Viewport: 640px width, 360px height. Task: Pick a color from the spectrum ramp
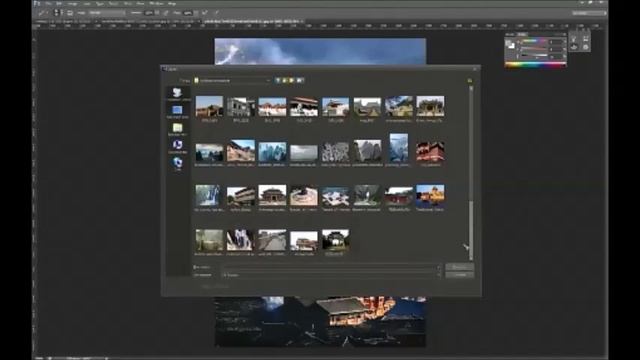(x=536, y=64)
